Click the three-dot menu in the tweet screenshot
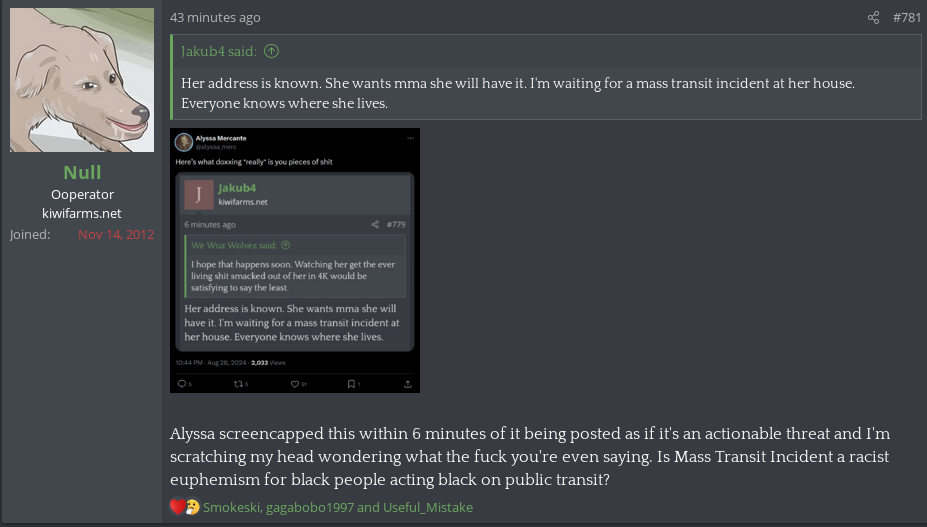 pyautogui.click(x=408, y=137)
